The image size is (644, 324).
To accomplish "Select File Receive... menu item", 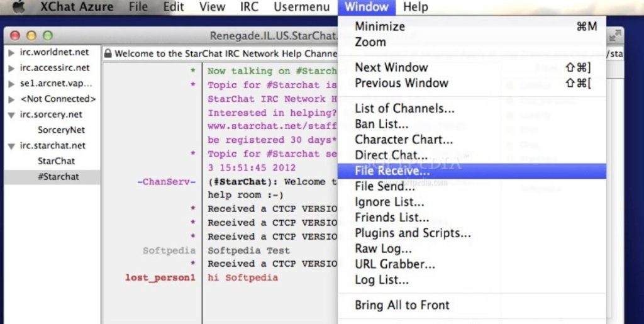I will 472,171.
